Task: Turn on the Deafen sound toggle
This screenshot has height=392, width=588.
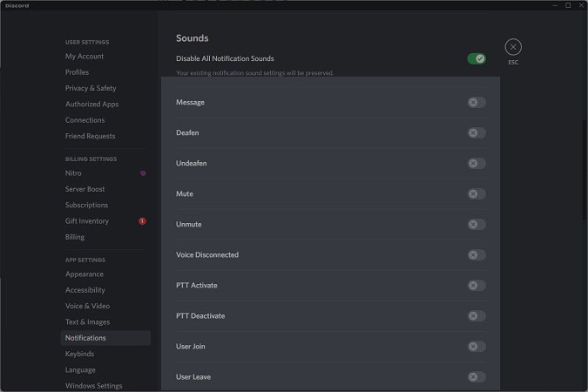Action: [x=476, y=133]
